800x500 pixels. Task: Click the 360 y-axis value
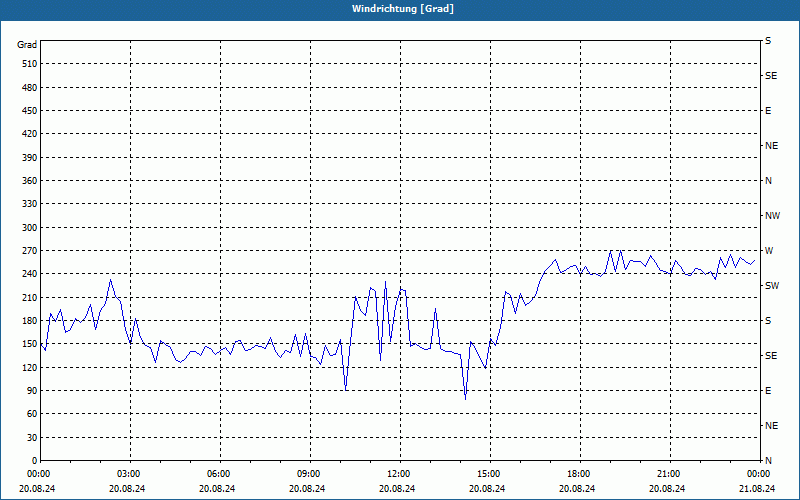click(x=30, y=181)
